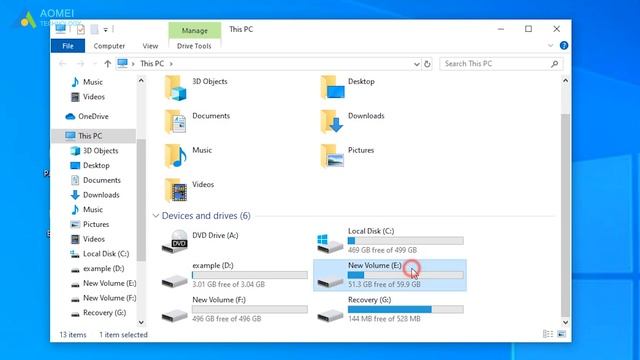Select the Local Disk (C:) drive icon

click(x=330, y=244)
